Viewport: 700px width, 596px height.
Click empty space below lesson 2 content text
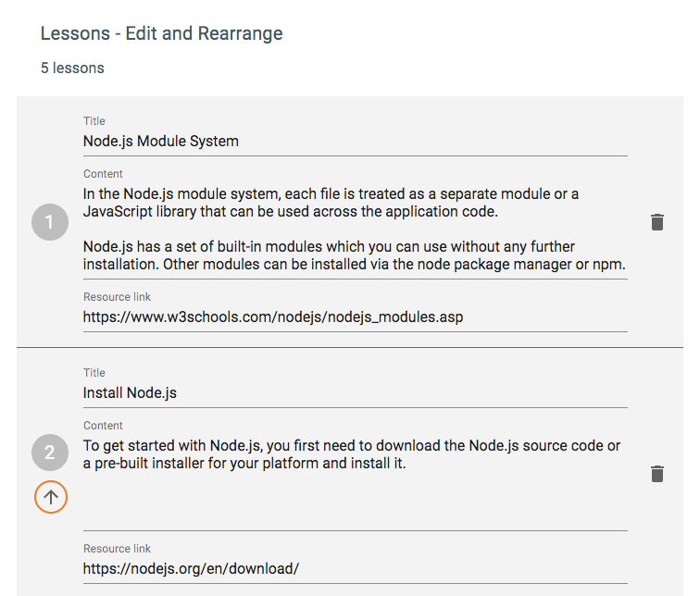(x=355, y=504)
